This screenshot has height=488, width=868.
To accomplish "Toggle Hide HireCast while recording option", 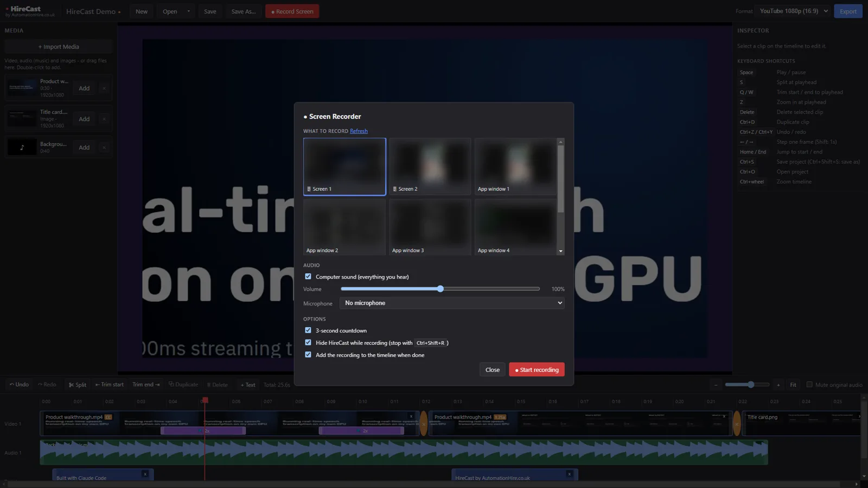I will tap(308, 343).
